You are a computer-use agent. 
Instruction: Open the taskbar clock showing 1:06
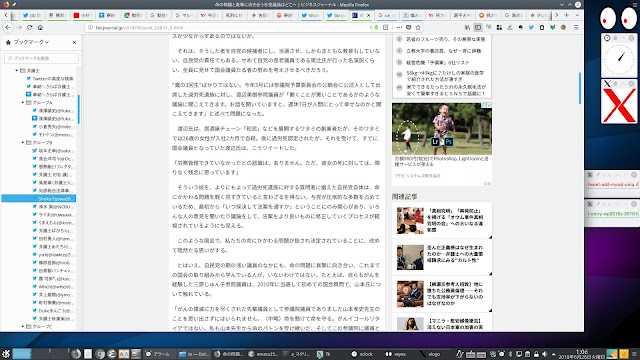582,354
